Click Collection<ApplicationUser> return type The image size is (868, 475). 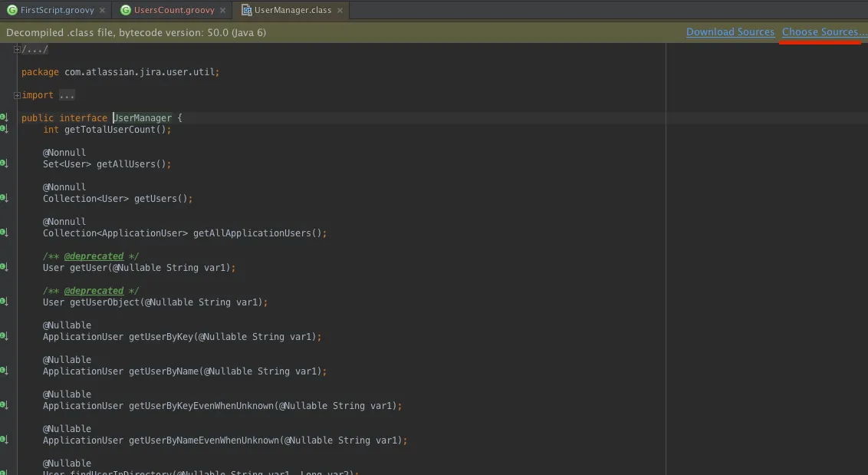pyautogui.click(x=115, y=233)
